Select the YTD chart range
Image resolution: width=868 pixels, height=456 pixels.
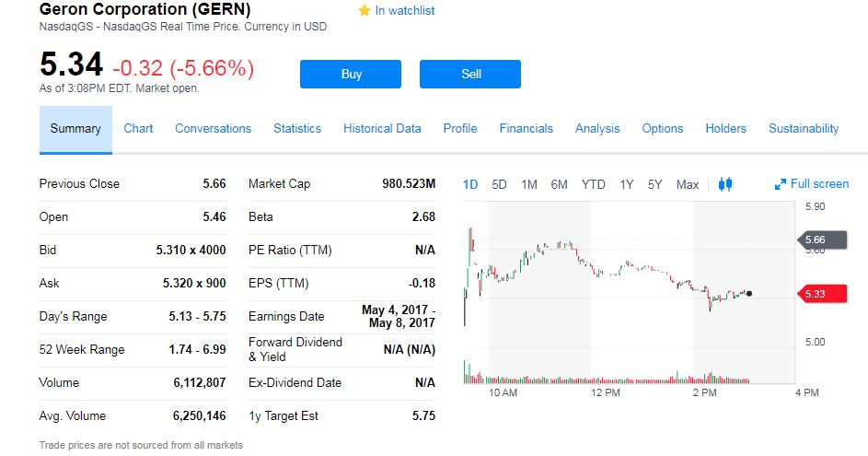click(x=594, y=184)
